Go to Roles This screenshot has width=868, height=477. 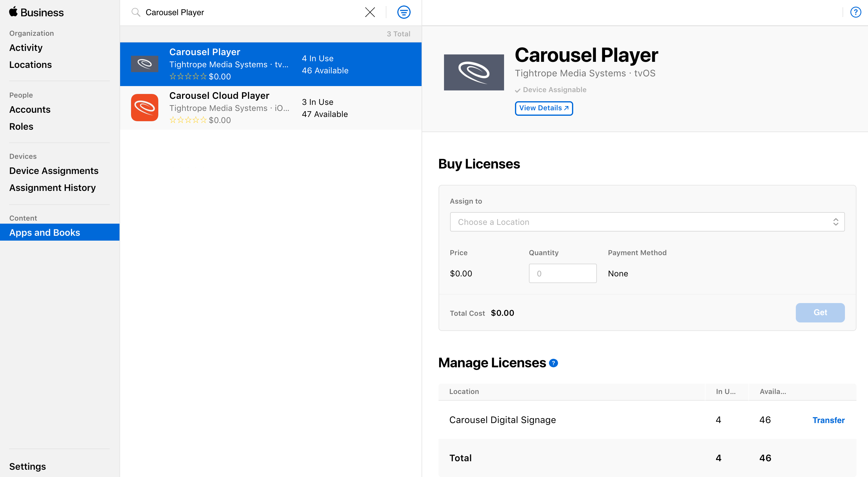(x=21, y=126)
